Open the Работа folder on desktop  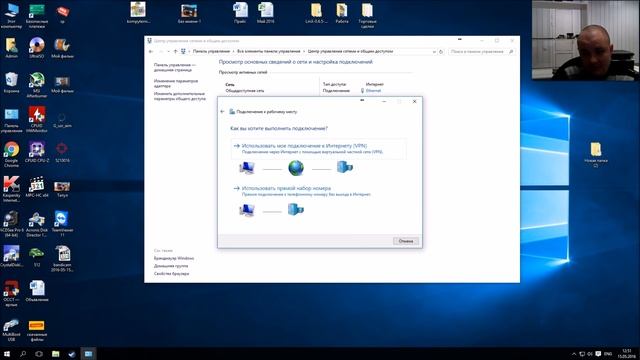pos(342,13)
